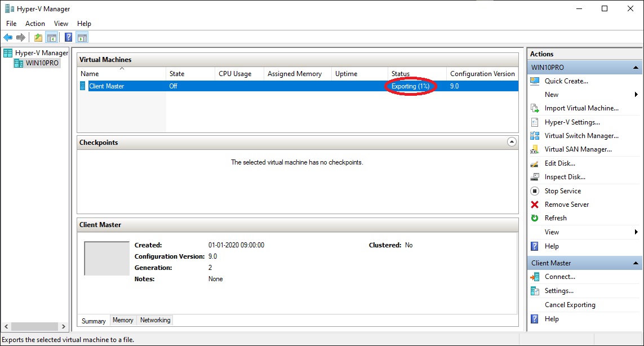
Task: Click the Help icon in WIN10PRO actions
Action: 535,246
